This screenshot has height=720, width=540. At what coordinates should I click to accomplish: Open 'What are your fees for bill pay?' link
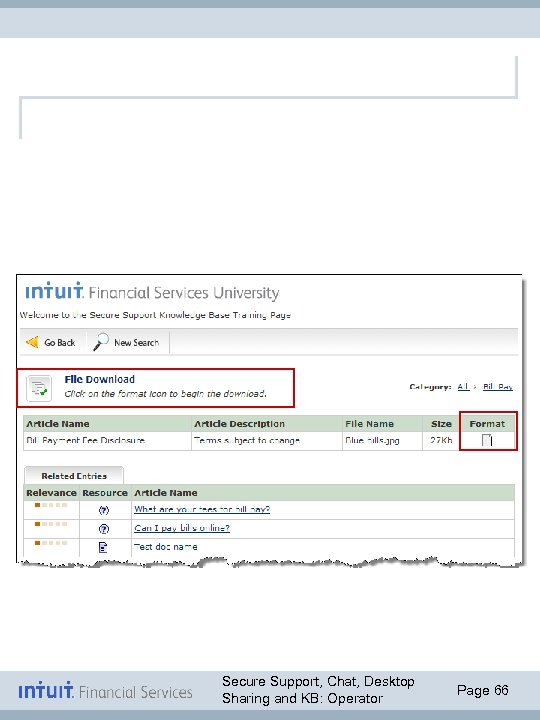coord(202,509)
